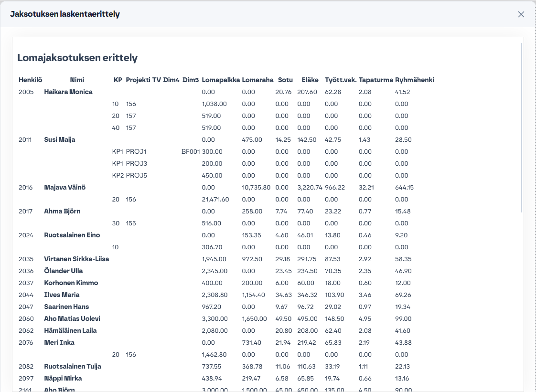536x392 pixels.
Task: Select the name Ahma Björn
Action: pyautogui.click(x=62, y=212)
